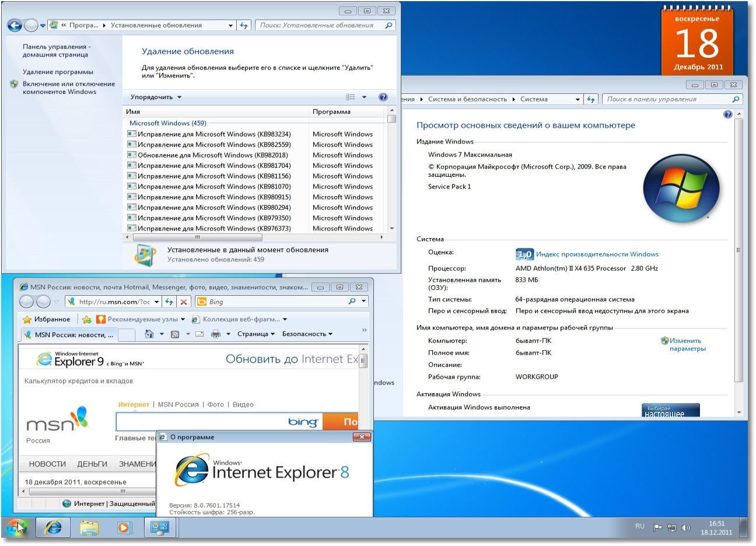Viewport: 756px width, 546px height.
Task: Go back in Internet Explorer
Action: (26, 302)
